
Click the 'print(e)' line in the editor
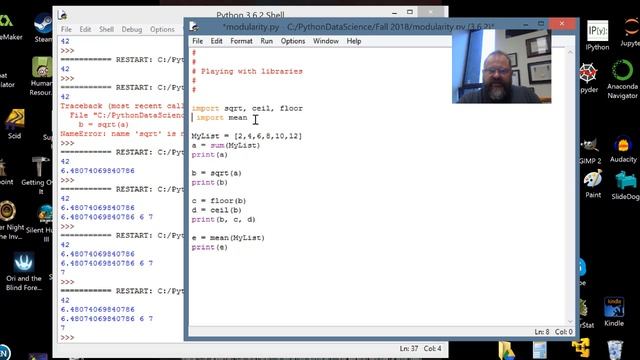coord(210,247)
